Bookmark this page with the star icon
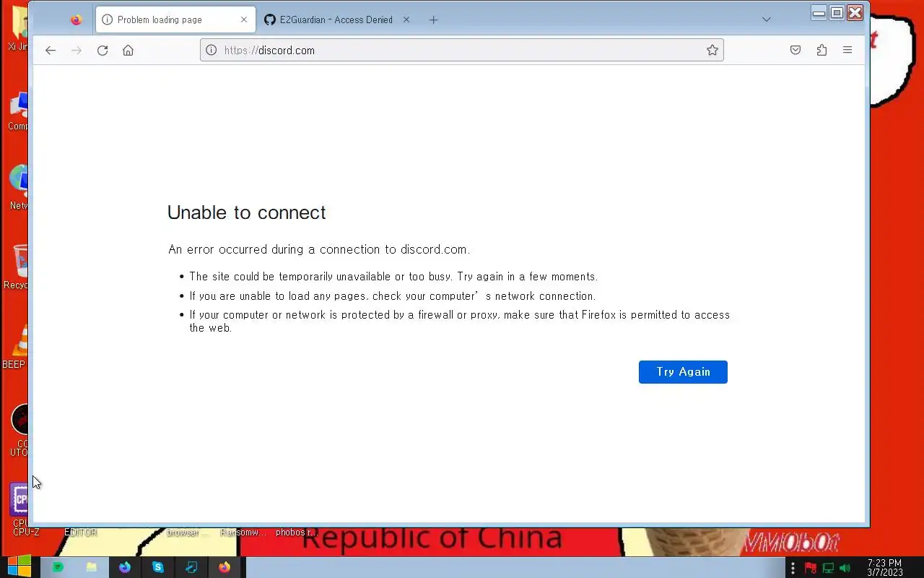Image resolution: width=924 pixels, height=578 pixels. (x=712, y=51)
